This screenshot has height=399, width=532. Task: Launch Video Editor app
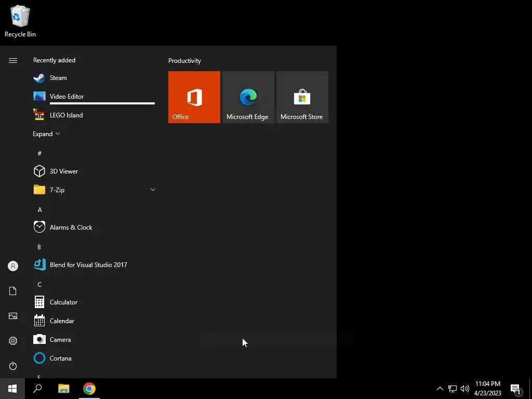[94, 96]
